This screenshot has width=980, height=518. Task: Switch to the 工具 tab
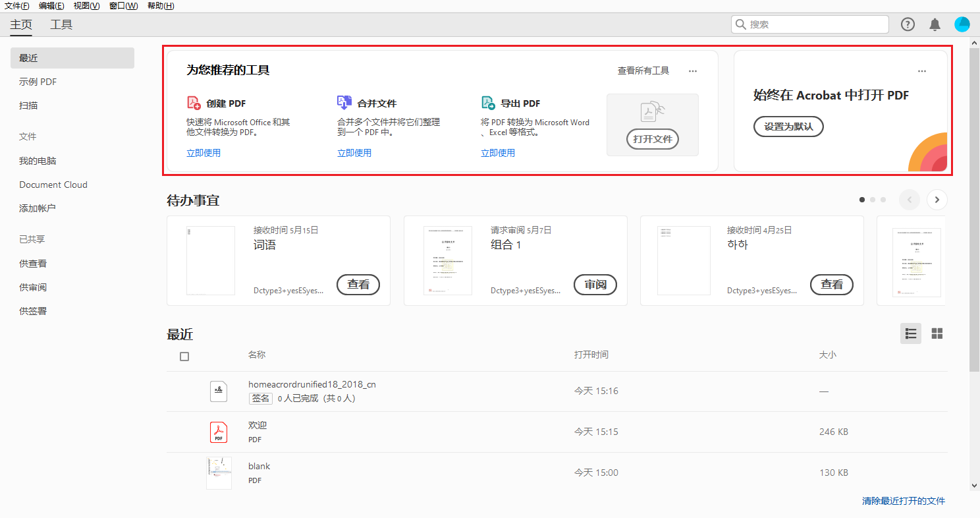(x=61, y=25)
